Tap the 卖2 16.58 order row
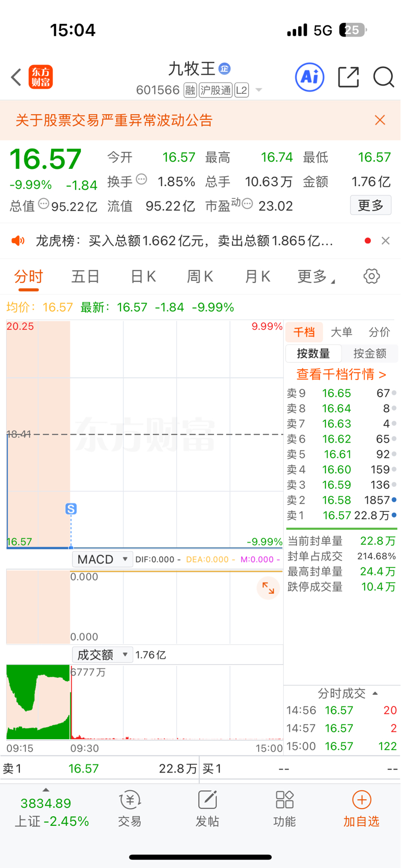 pos(342,500)
